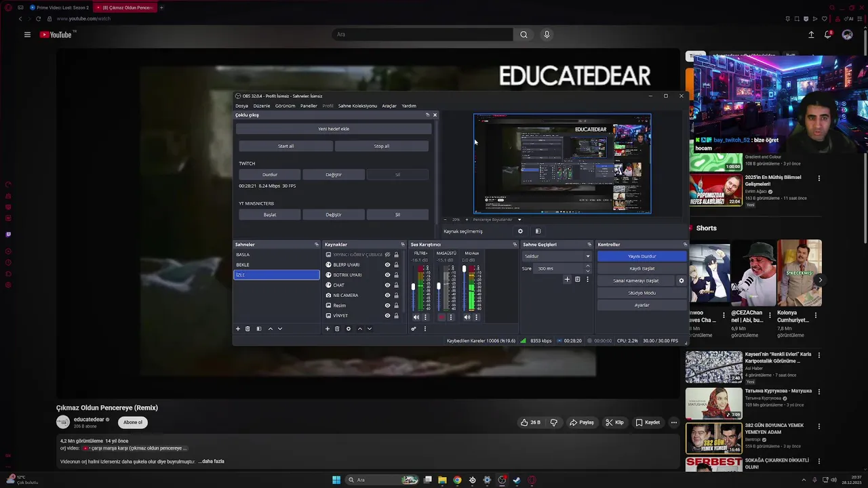Pop out Sahne Geçişleri dock panel
868x488 pixels.
[x=589, y=245]
